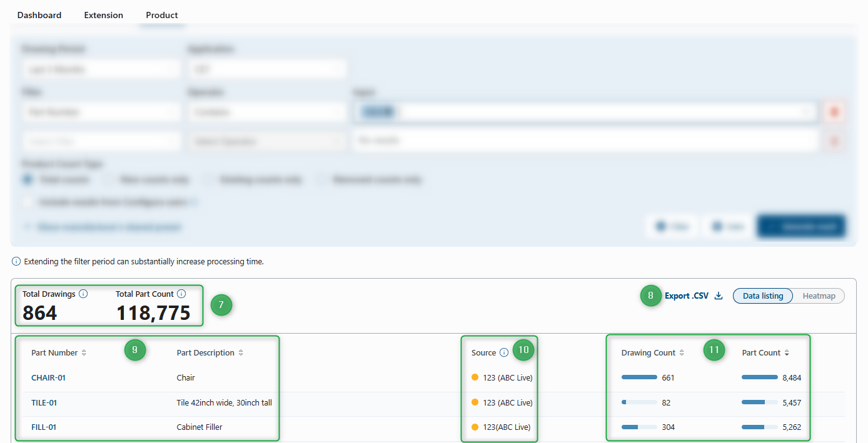Export results with the Export .CSV link

click(687, 296)
